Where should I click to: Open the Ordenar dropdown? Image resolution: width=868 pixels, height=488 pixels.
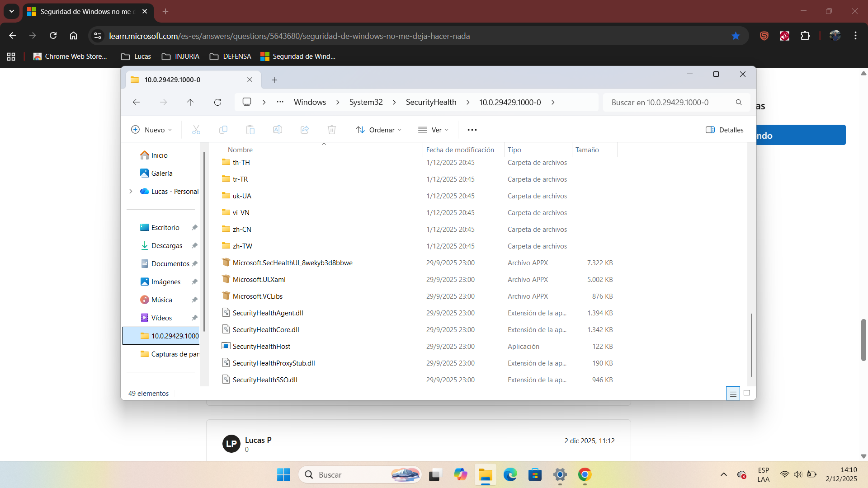tap(378, 130)
